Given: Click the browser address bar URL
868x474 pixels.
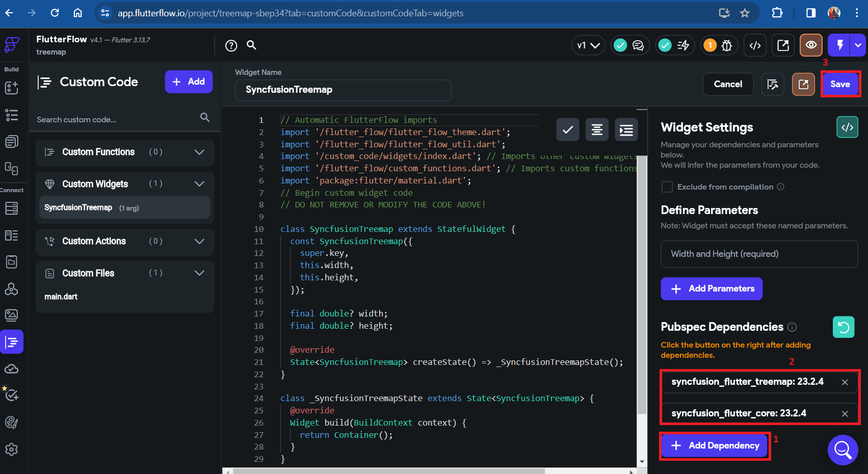Looking at the screenshot, I should (291, 13).
